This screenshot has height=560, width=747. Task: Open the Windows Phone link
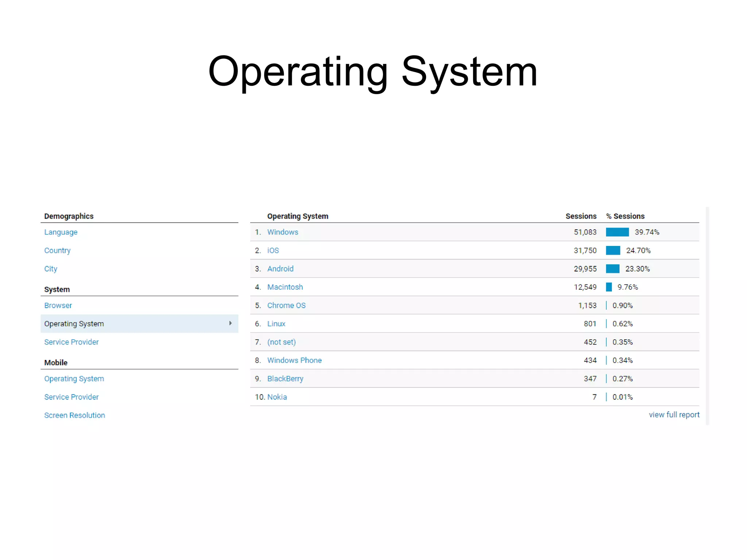(x=294, y=360)
